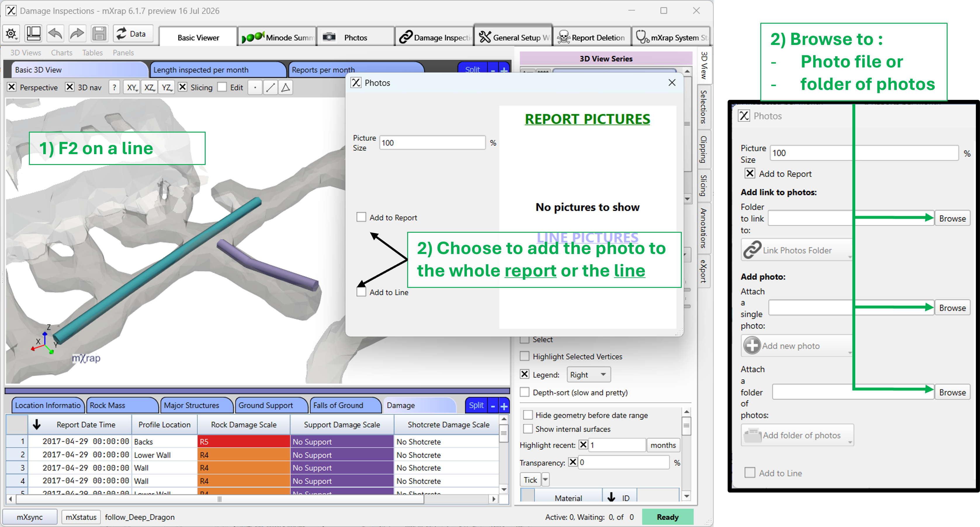This screenshot has height=527, width=980.
Task: Select the point drawing tool icon
Action: tap(255, 88)
